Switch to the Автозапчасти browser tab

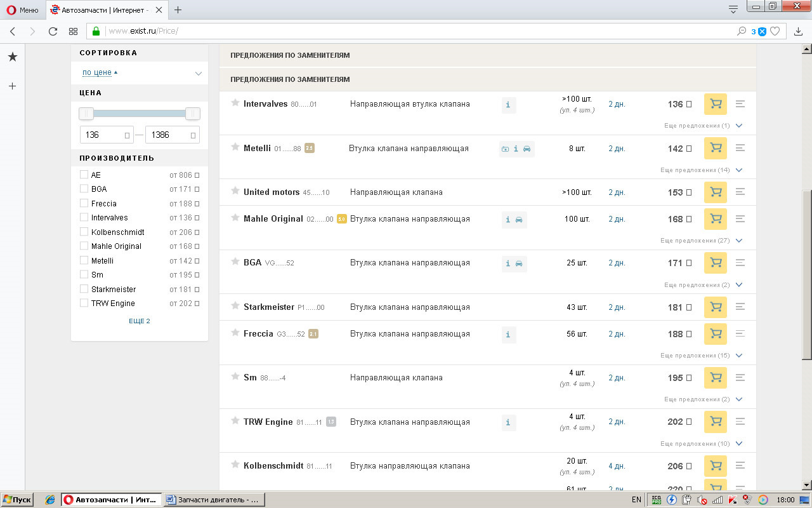[106, 10]
